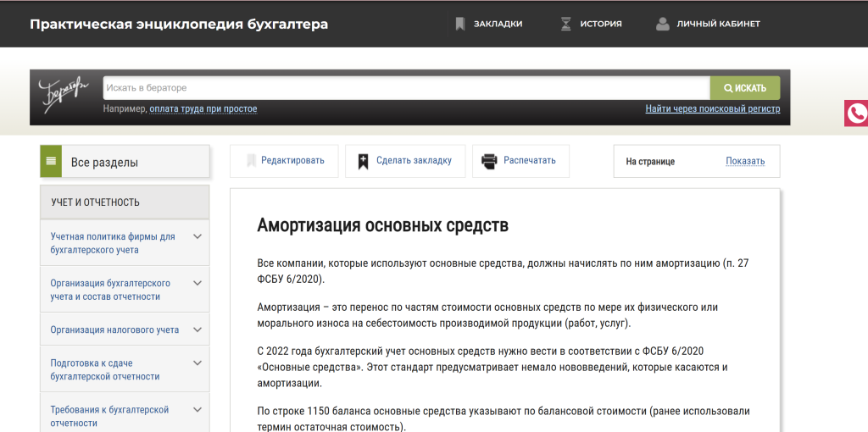Viewport: 868px width, 432px height.
Task: Open Найти через поисковый регистр link
Action: [x=712, y=109]
